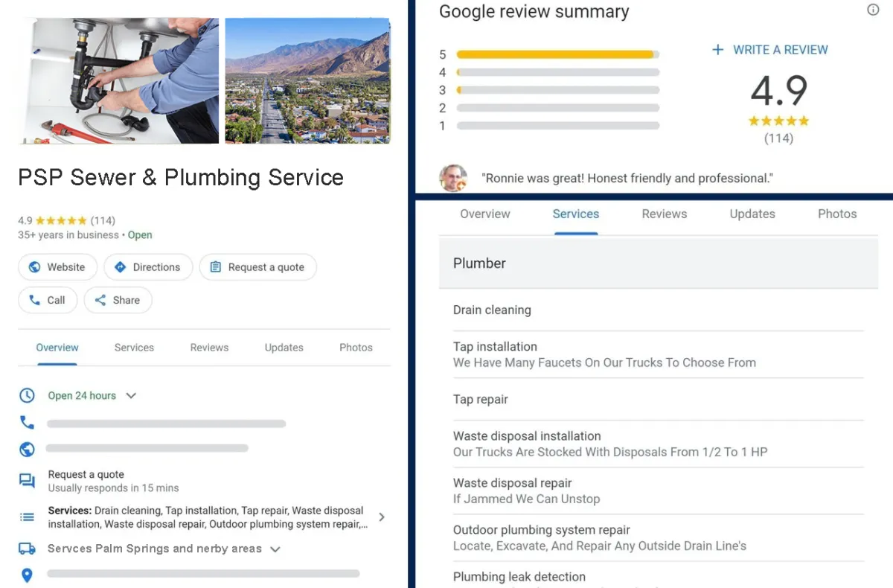Click the Ronnie was great review quote
Viewport: 893px width, 588px height.
(x=627, y=179)
